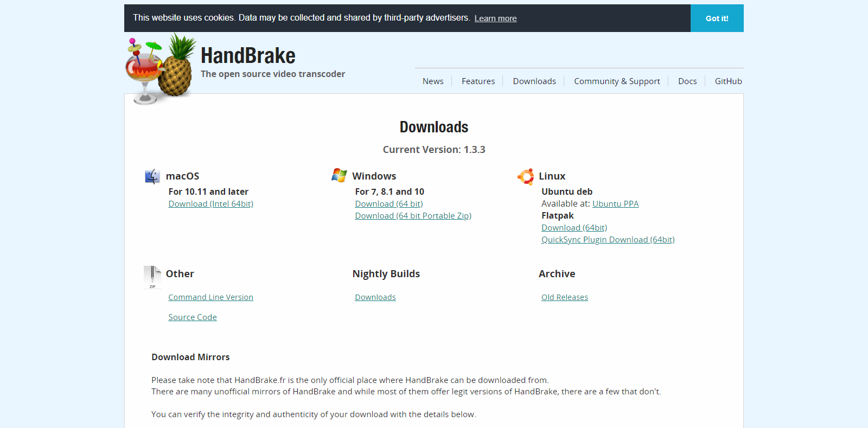Download Linux Flatpak 64bit
Screen dimensions: 868x428
(574, 228)
